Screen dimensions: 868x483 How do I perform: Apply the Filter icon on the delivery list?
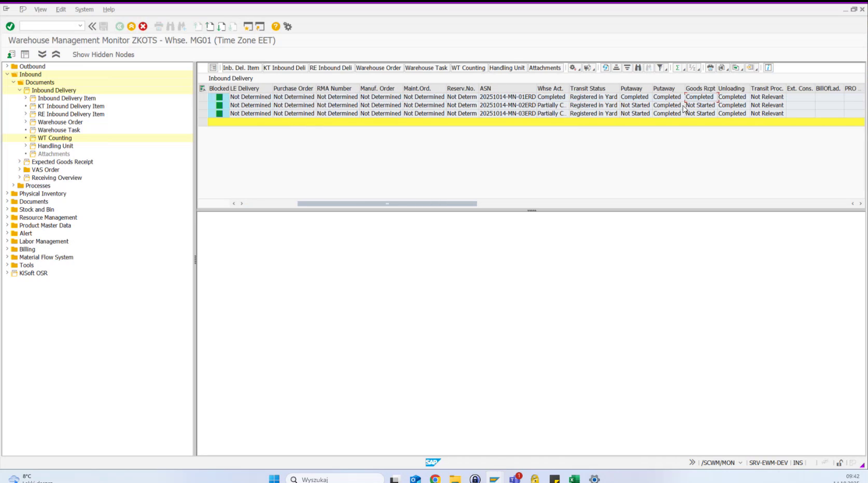(x=660, y=67)
